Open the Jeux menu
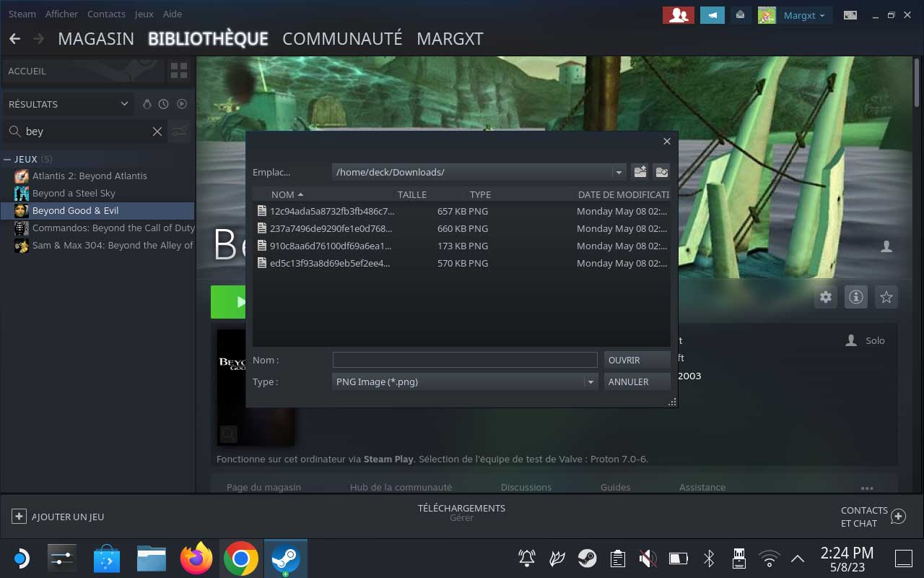Image resolution: width=924 pixels, height=578 pixels. coord(144,14)
